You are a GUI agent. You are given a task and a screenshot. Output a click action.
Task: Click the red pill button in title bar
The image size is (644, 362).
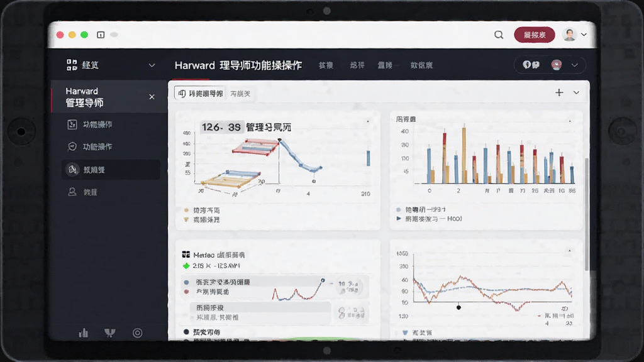point(535,35)
